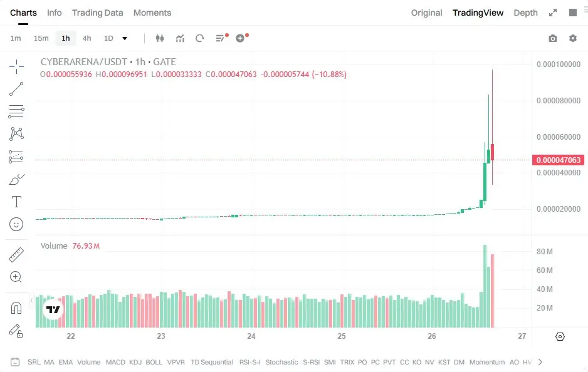Click date 23 on the time axis
This screenshot has width=588, height=372.
[161, 336]
